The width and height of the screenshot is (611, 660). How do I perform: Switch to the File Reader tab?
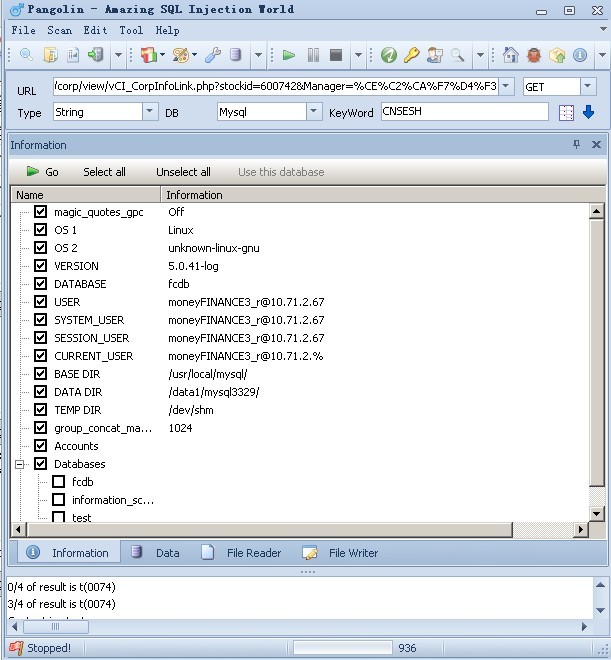pyautogui.click(x=241, y=553)
